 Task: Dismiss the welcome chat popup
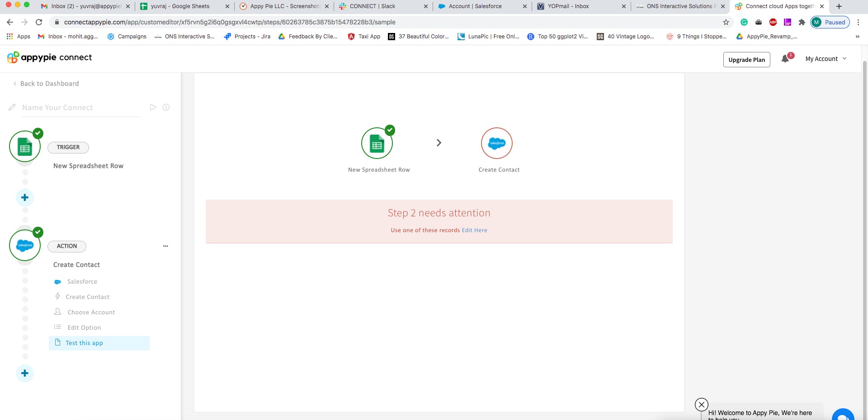pyautogui.click(x=702, y=404)
